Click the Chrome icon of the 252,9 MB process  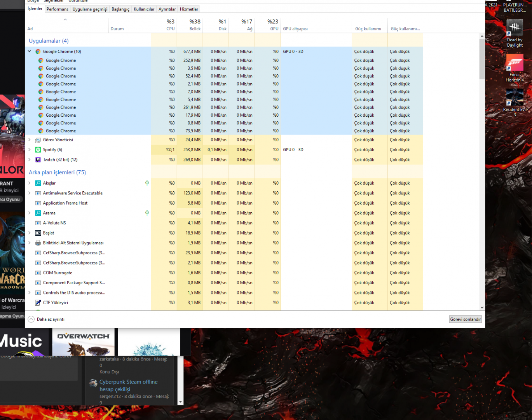coord(41,61)
